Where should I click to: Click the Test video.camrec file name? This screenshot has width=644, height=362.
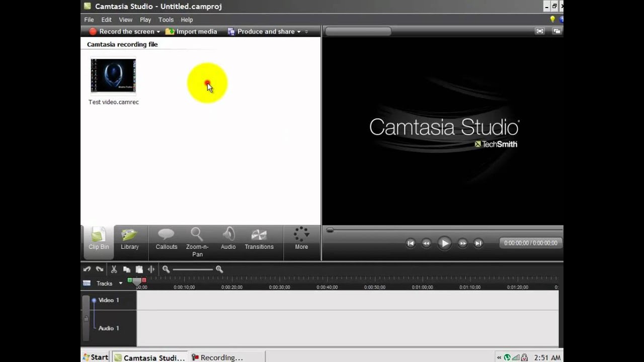(114, 102)
